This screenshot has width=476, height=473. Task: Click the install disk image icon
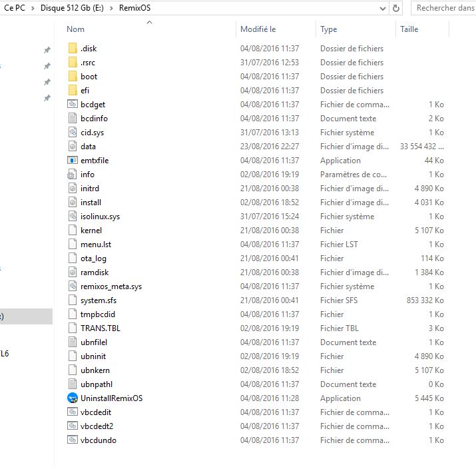click(73, 202)
